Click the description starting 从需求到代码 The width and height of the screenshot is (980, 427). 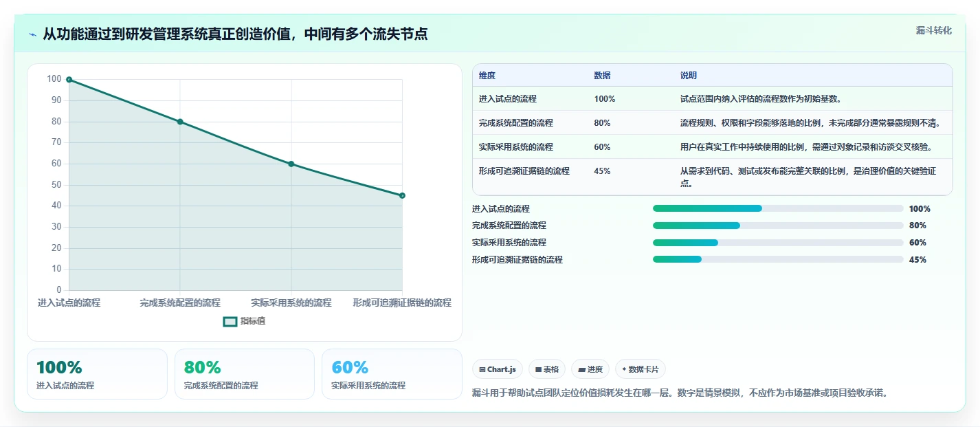808,177
